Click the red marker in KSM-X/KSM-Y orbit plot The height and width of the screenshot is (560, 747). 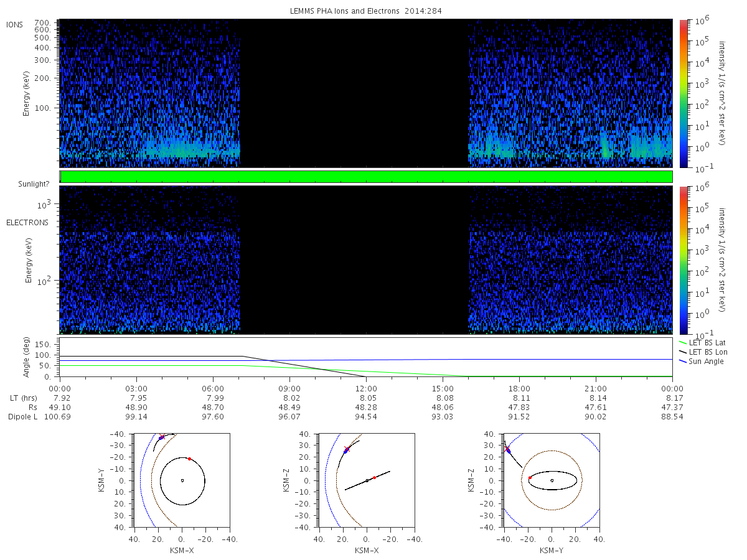(x=189, y=459)
